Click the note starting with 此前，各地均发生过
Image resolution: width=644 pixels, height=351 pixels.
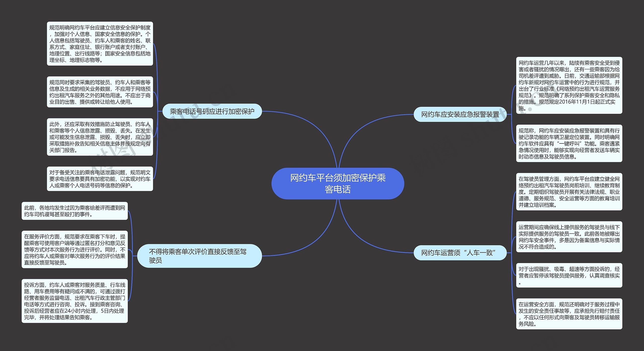click(x=75, y=211)
